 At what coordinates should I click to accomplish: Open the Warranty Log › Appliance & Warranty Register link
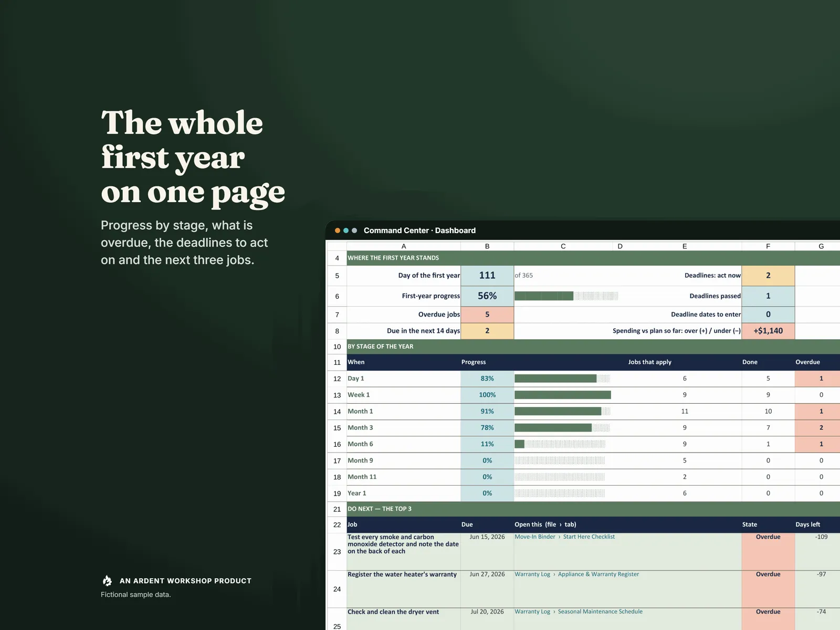(576, 574)
